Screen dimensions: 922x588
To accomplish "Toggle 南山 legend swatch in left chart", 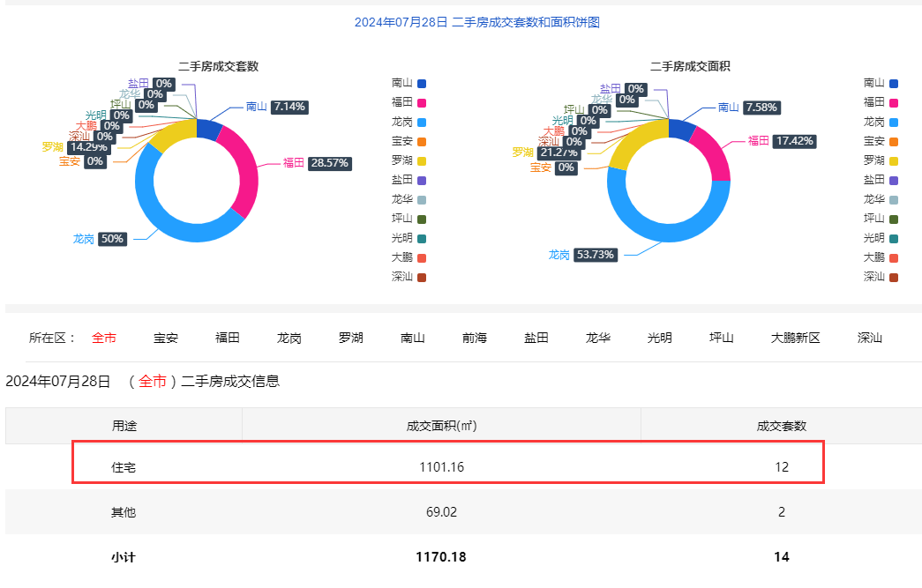I will click(x=422, y=84).
